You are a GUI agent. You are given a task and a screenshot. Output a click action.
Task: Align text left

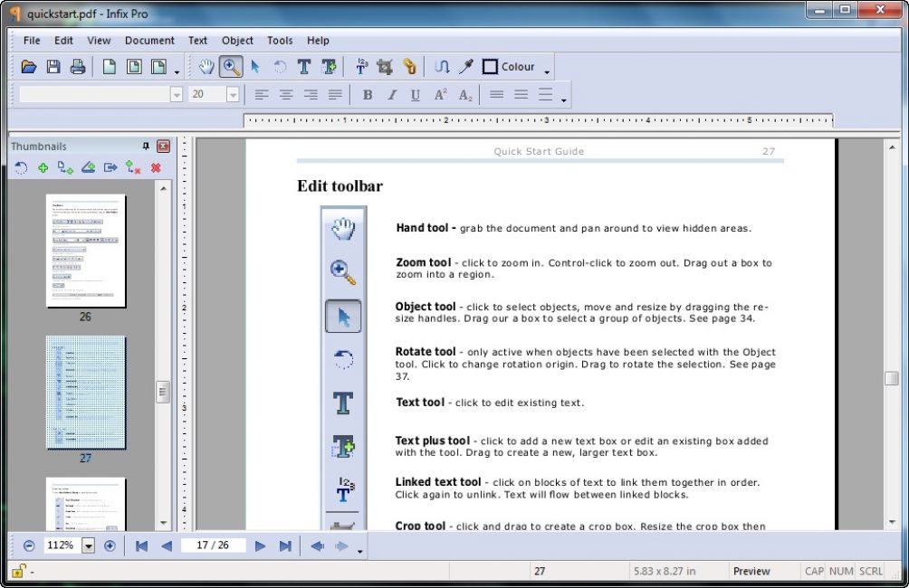(x=262, y=95)
